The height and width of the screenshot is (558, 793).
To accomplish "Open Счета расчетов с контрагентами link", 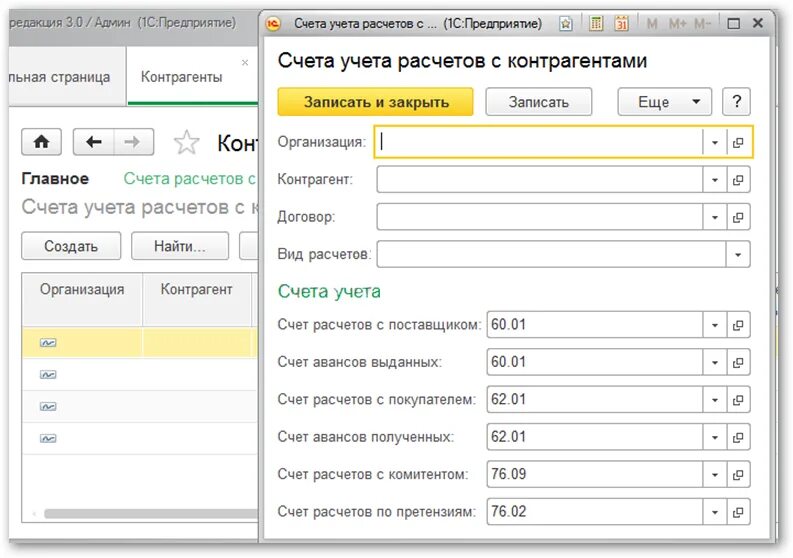I will [x=190, y=179].
